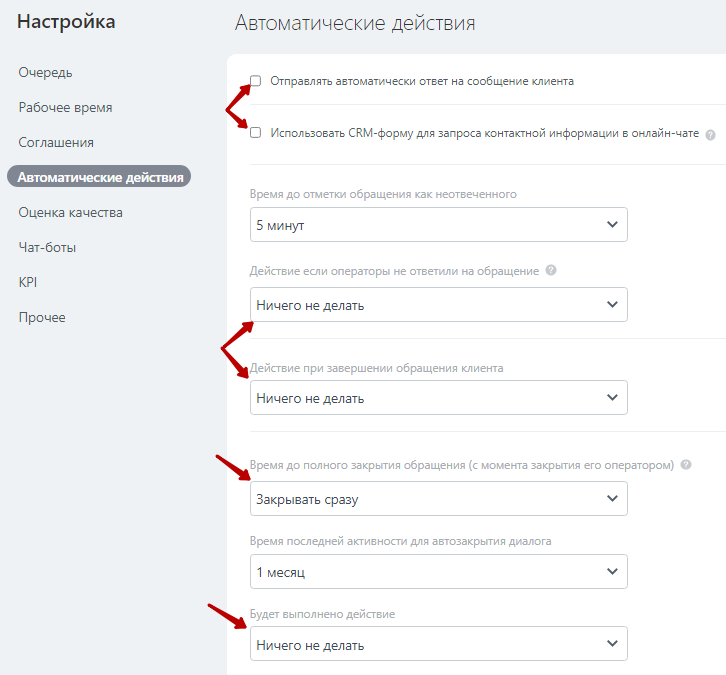Viewport: 726px width, 675px height.
Task: Open dropdown under 'Действие при завершении обращения клиента'
Action: [x=438, y=398]
